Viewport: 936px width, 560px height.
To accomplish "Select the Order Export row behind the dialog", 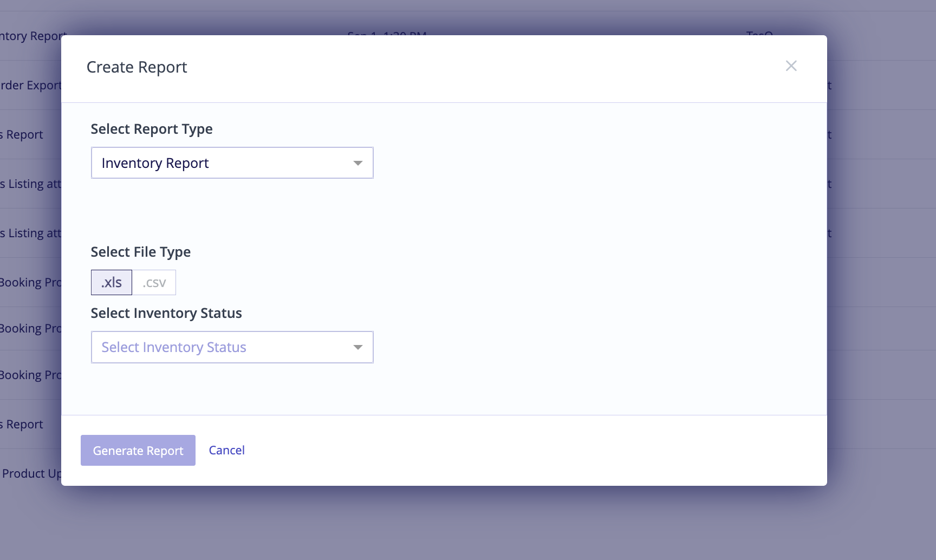I will [x=30, y=85].
